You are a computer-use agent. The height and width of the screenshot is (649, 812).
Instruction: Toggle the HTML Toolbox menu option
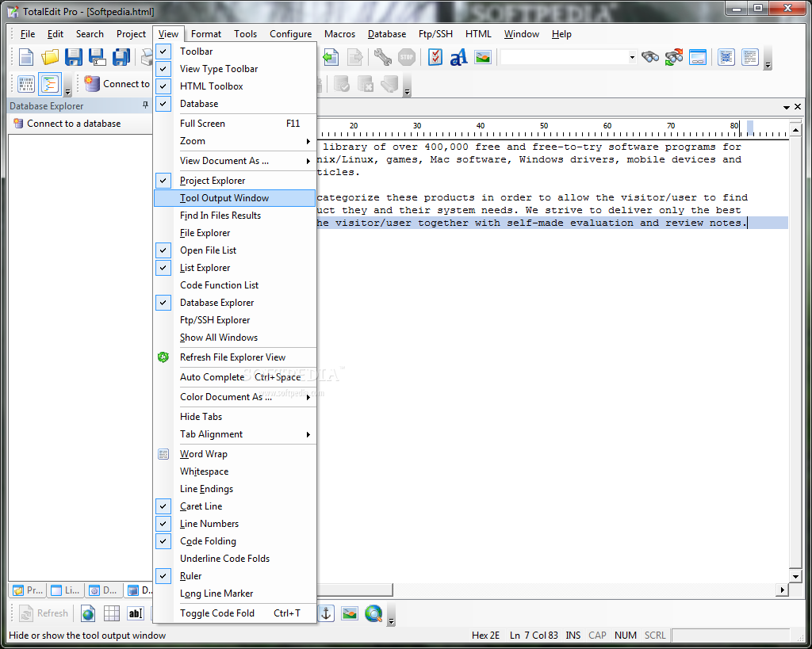(235, 86)
